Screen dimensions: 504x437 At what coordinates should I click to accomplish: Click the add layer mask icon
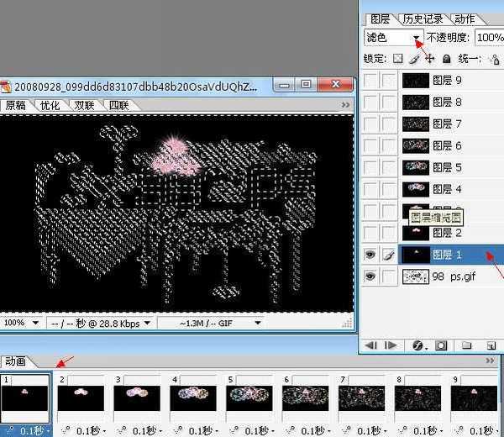443,345
